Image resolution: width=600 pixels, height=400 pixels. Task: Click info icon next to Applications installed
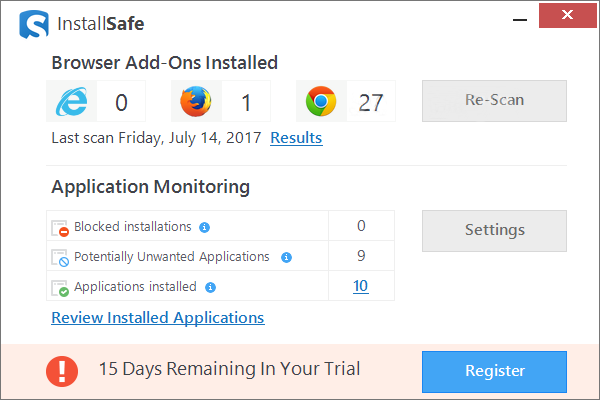pyautogui.click(x=210, y=287)
